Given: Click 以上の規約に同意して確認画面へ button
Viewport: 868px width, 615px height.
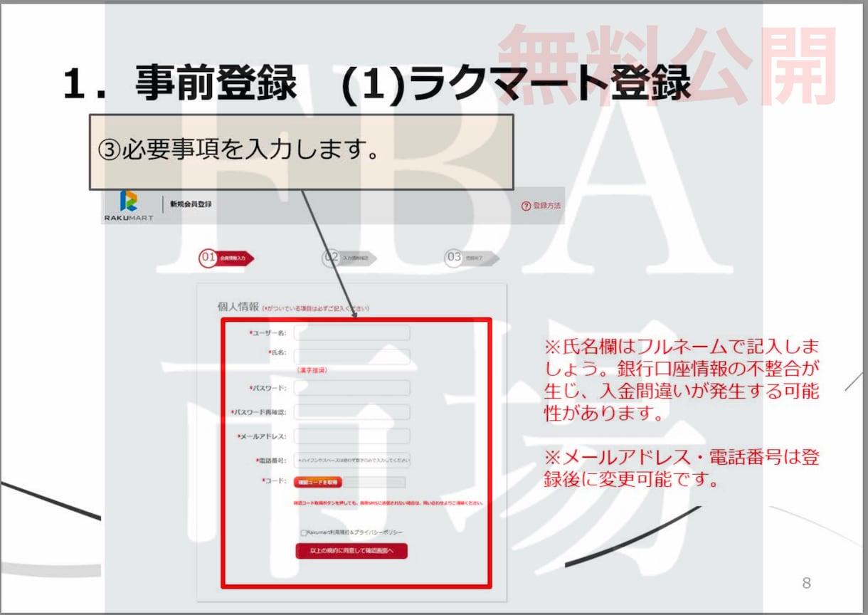Looking at the screenshot, I should click(351, 551).
